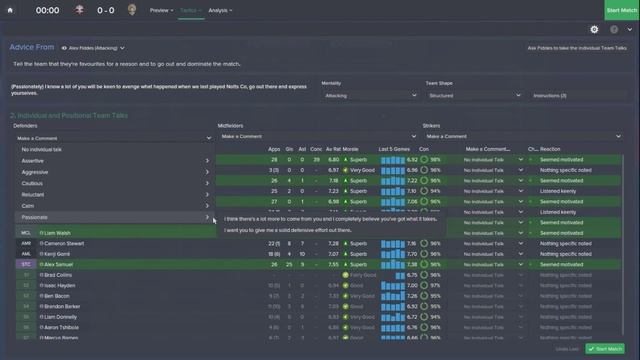Expand the chevron beside the help icon

[x=630, y=29]
